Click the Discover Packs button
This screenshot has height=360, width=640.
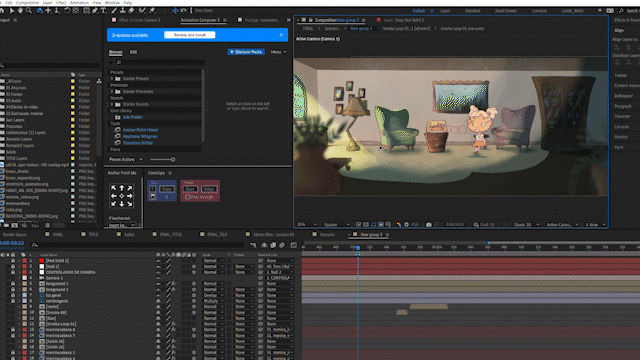tap(246, 52)
